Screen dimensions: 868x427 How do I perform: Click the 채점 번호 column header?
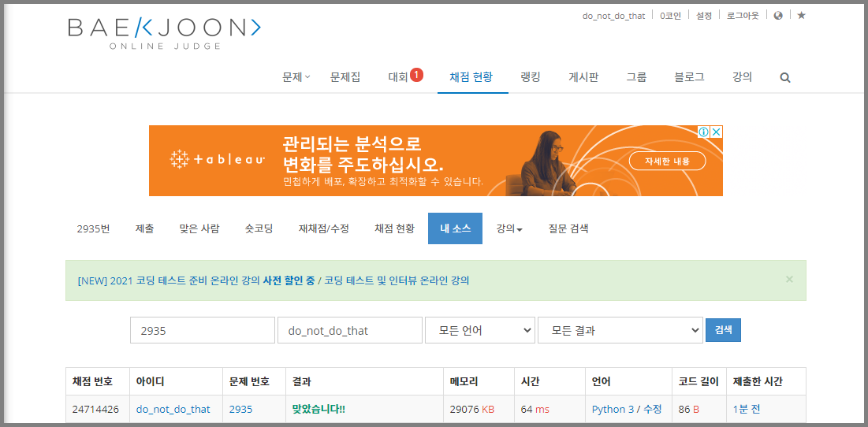click(92, 381)
